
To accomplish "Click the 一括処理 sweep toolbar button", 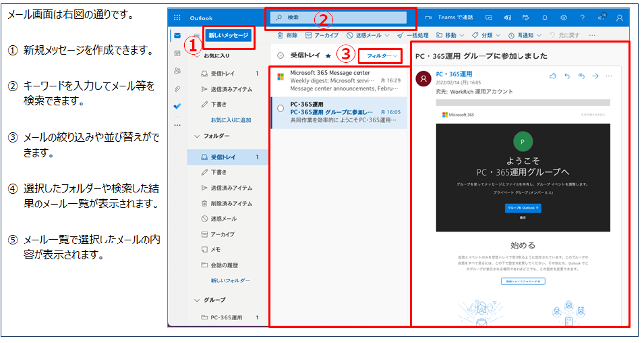I will click(x=413, y=35).
